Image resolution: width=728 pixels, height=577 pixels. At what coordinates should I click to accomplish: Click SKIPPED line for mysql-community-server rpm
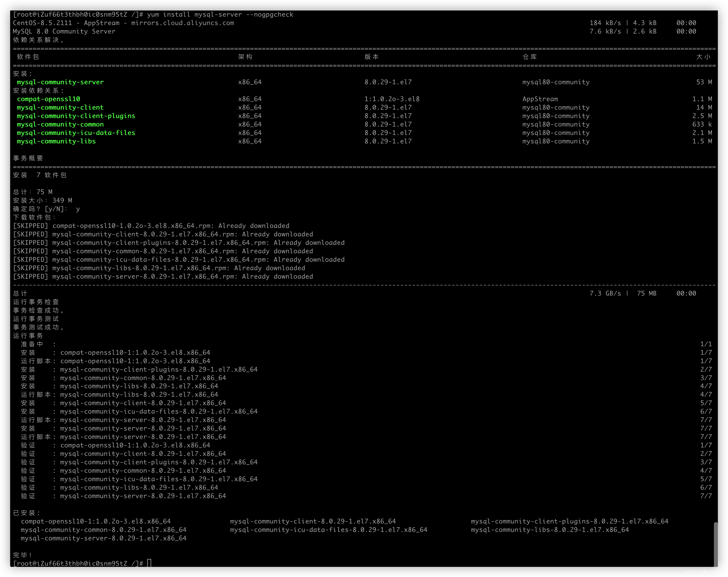pyautogui.click(x=163, y=276)
